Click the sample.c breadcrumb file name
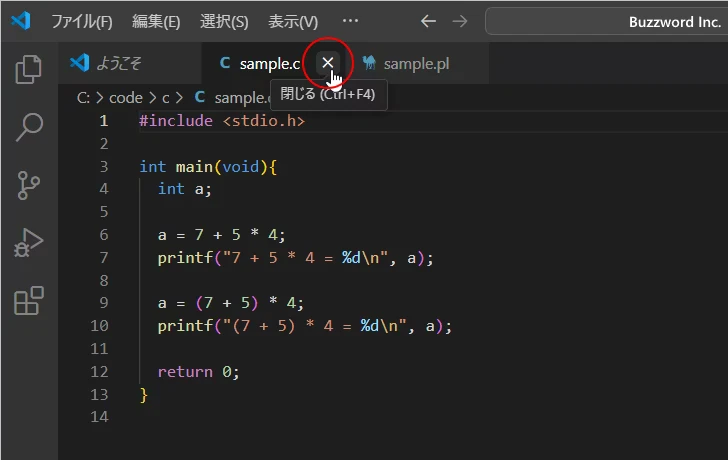Image resolution: width=728 pixels, height=460 pixels. [241, 97]
